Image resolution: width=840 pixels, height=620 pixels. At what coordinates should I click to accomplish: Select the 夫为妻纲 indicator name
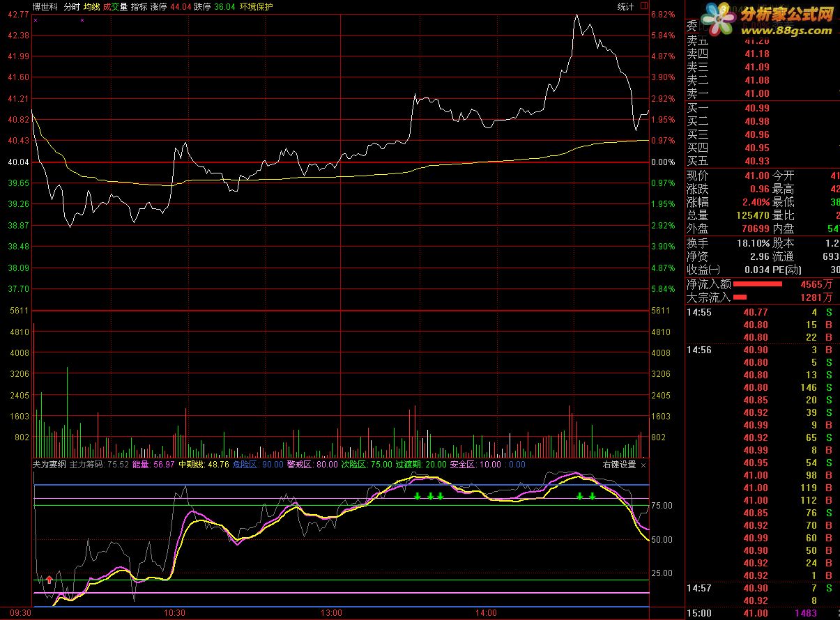[x=49, y=465]
